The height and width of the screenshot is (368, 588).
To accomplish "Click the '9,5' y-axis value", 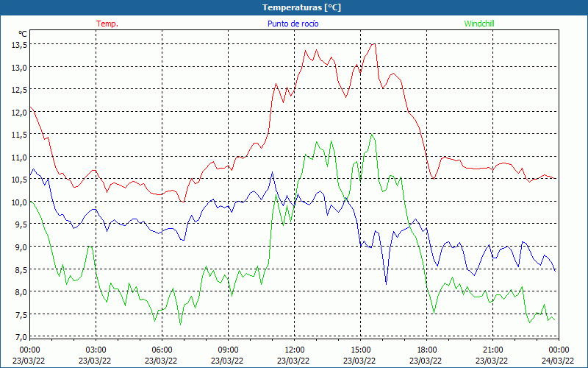I will click(x=21, y=224).
